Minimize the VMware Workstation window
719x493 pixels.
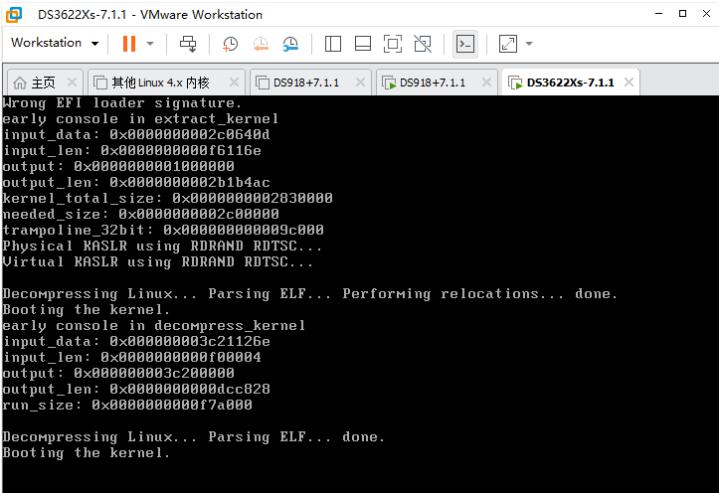click(x=659, y=14)
